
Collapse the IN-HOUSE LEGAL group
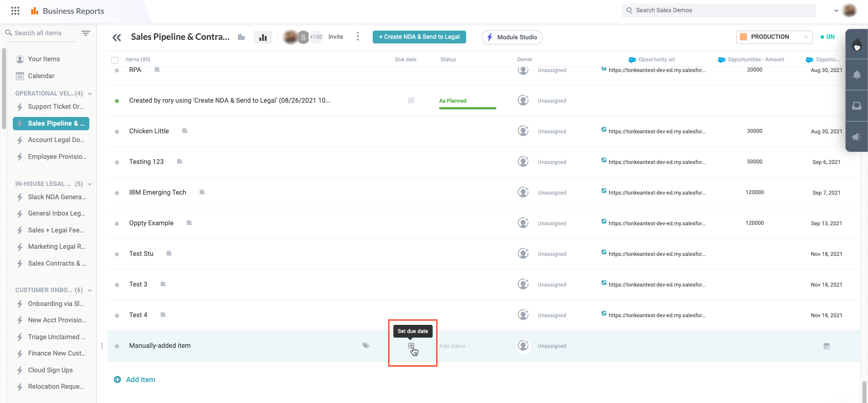90,184
